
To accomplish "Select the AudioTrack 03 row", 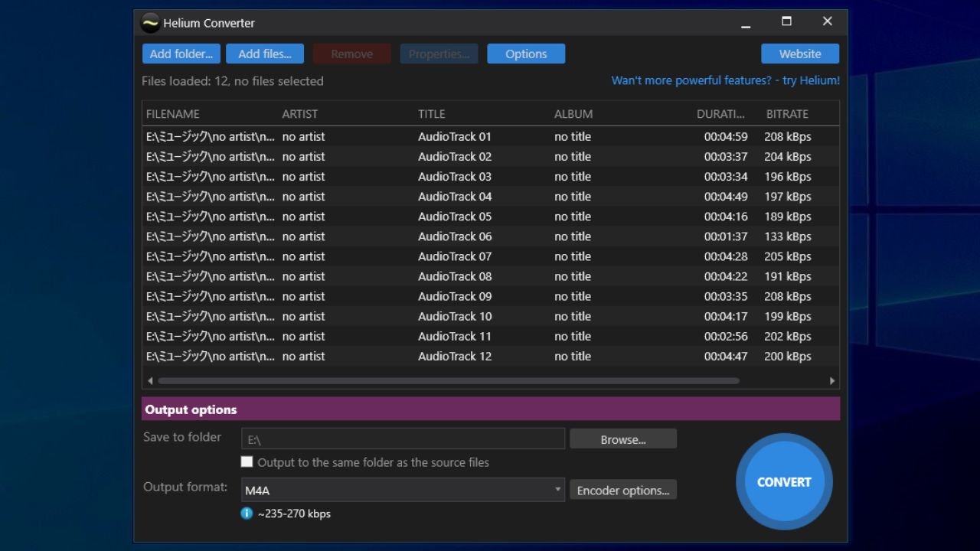I will 490,176.
